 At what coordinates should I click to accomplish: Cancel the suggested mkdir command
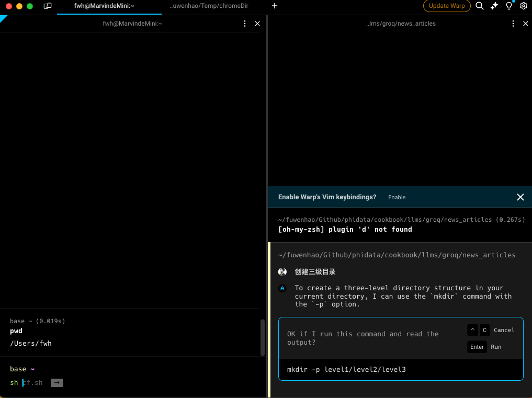click(x=504, y=330)
